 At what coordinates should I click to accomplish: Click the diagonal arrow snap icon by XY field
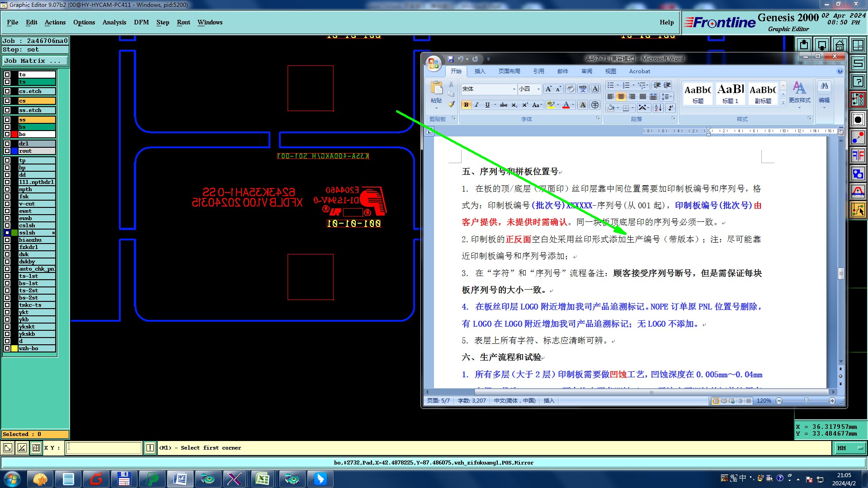pos(8,448)
